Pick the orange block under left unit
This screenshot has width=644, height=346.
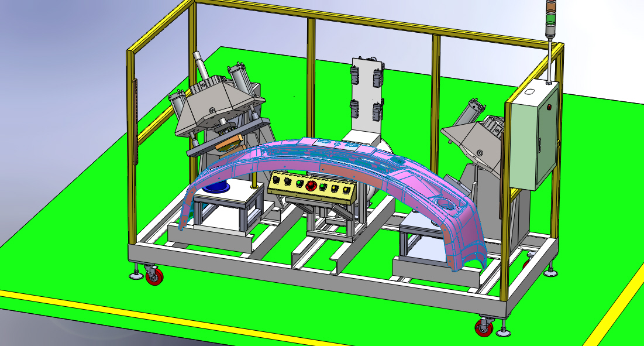230,143
